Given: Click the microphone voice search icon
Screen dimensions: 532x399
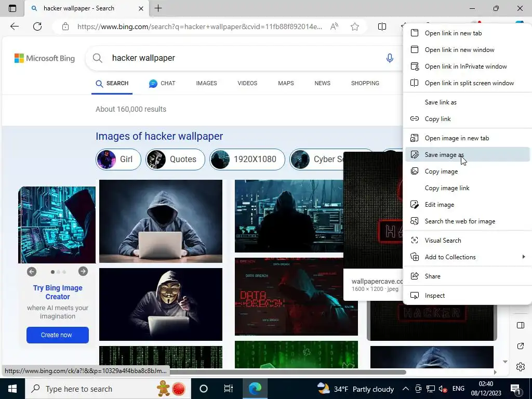Looking at the screenshot, I should pos(390,58).
